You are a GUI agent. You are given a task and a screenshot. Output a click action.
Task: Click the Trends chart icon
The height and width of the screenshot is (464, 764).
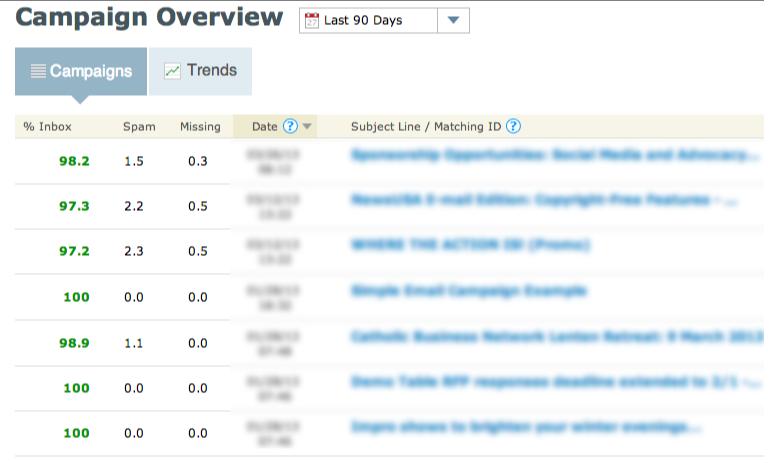click(172, 71)
